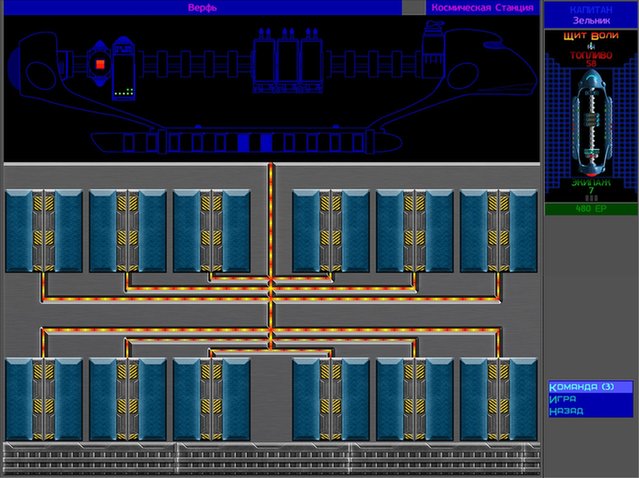Click the Экипаж crew label
Screen dimensions: 639x478
point(591,183)
